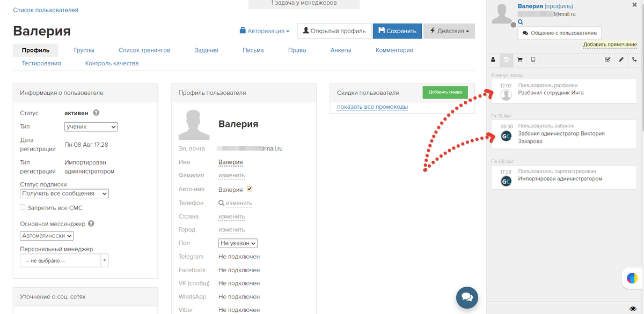Image resolution: width=644 pixels, height=314 pixels.
Task: Open the shopping cart tab icon
Action: pyautogui.click(x=519, y=59)
